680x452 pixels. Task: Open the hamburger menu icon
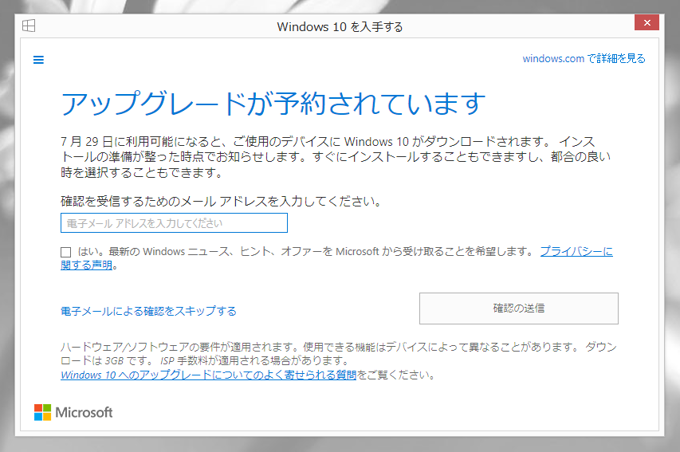pos(38,59)
